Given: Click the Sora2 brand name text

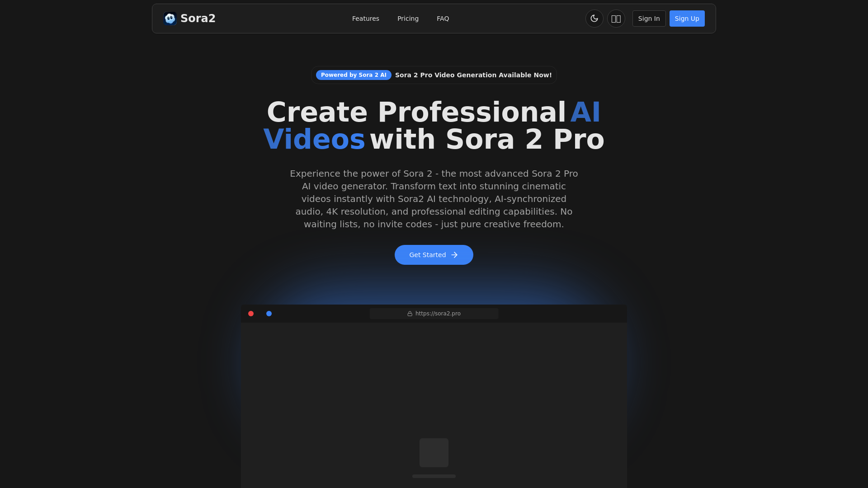Looking at the screenshot, I should (198, 19).
